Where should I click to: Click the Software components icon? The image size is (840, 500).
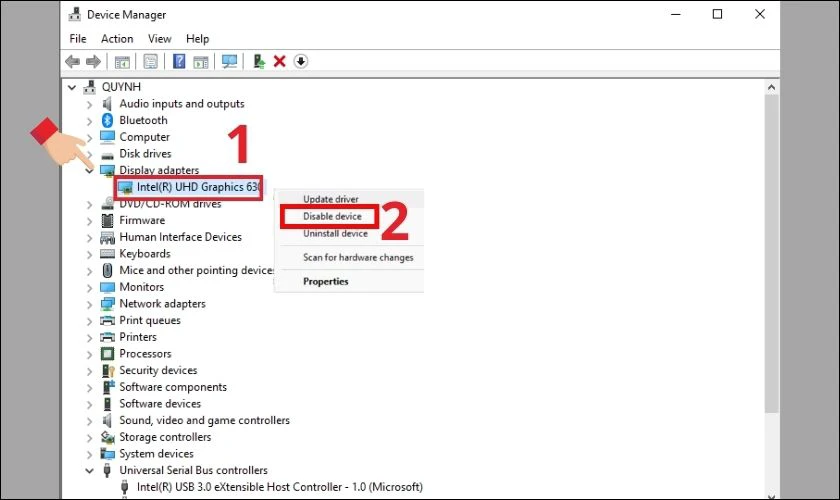(108, 387)
